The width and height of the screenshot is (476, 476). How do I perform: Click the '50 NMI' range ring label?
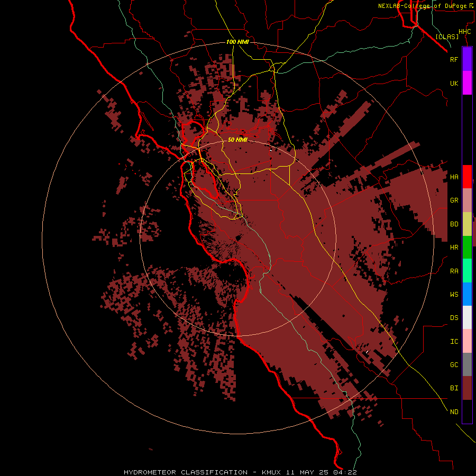tap(237, 140)
